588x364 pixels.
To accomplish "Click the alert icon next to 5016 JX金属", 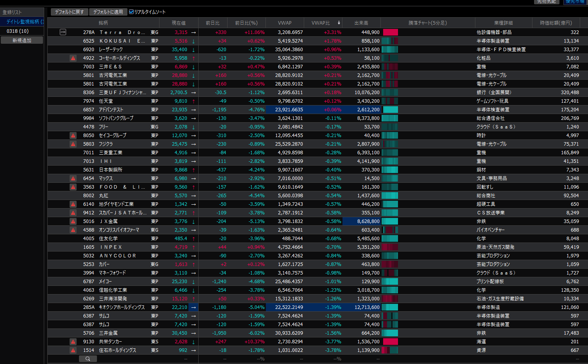I will pyautogui.click(x=73, y=221).
